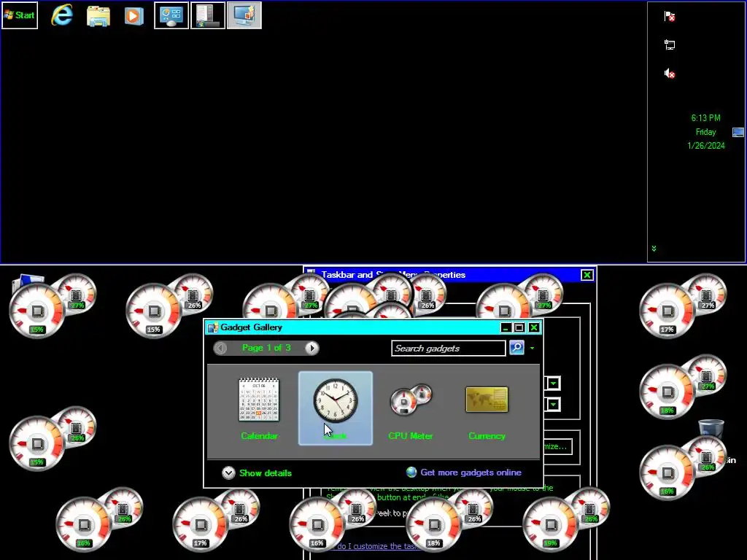The height and width of the screenshot is (560, 747).
Task: Select the CPU Meter gadget in gallery
Action: [411, 408]
